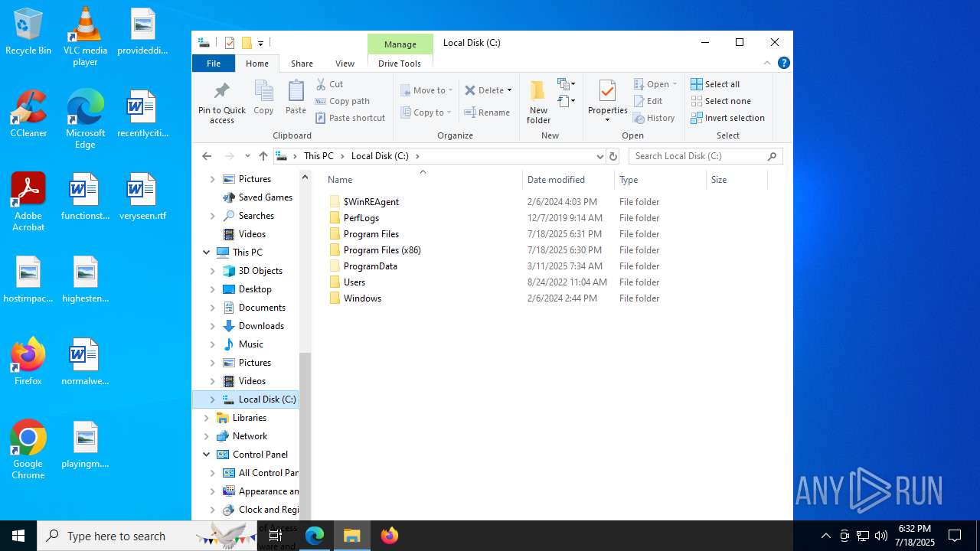Switch to the Drive Tools tab

click(400, 64)
